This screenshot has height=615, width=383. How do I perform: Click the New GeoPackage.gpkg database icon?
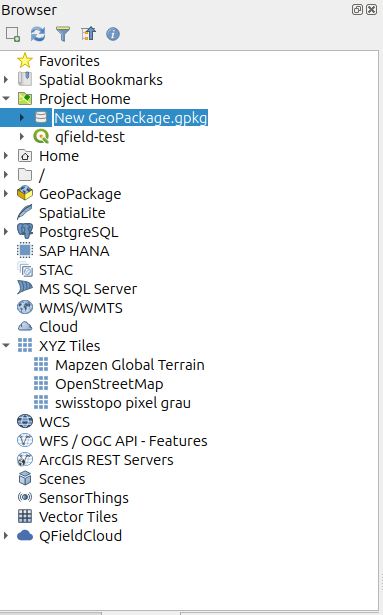click(x=41, y=118)
